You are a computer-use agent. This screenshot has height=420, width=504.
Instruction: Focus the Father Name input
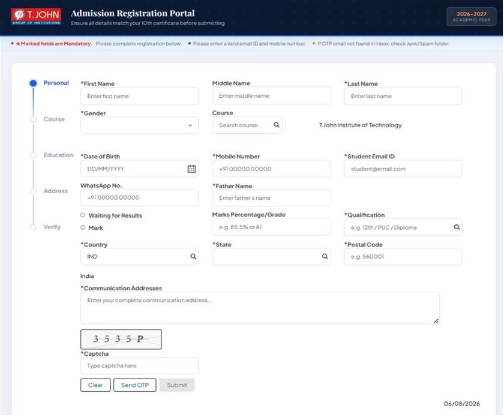(x=271, y=198)
